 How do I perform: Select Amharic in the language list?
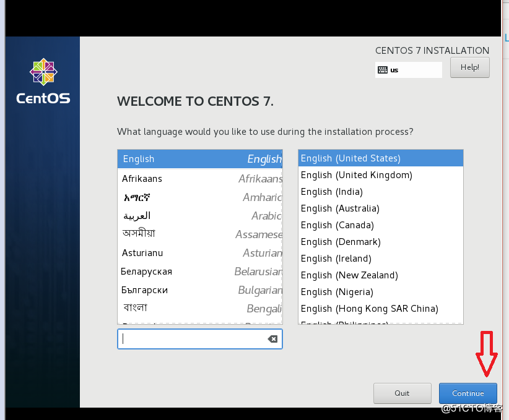[200, 197]
